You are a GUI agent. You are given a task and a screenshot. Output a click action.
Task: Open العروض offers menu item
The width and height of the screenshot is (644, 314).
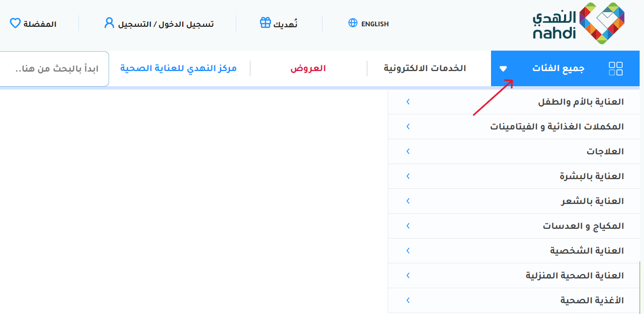308,68
